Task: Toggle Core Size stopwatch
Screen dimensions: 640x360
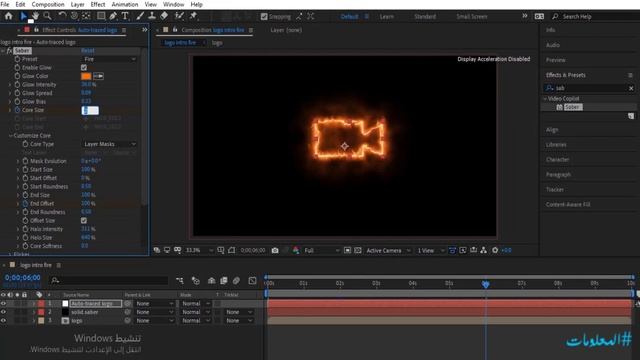Action: coord(17,110)
